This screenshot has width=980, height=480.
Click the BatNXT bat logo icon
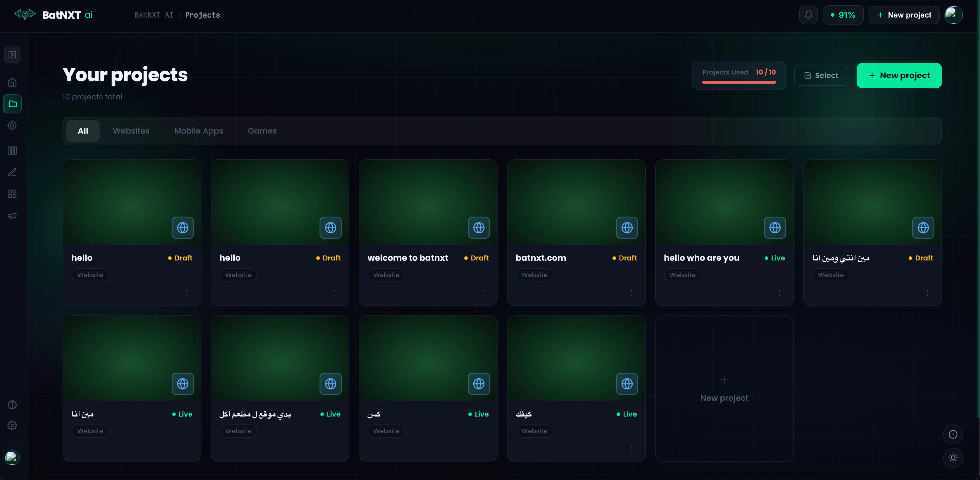pos(25,14)
